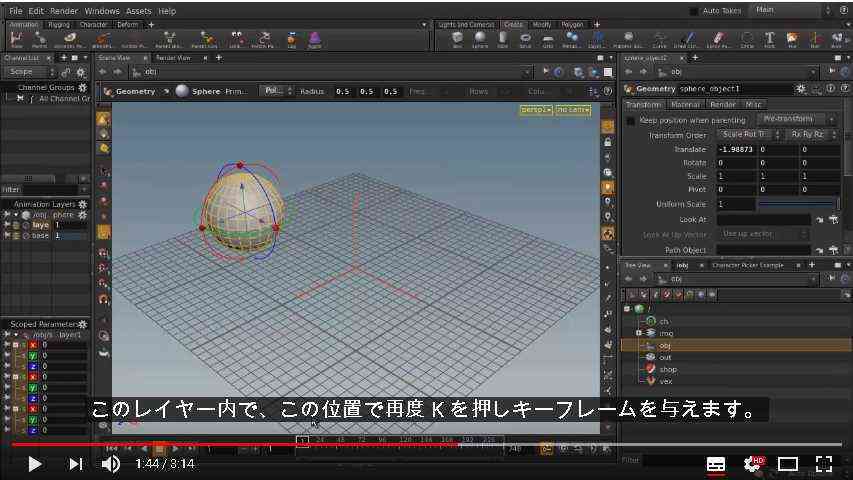
Task: Toggle video subtitles button
Action: coord(716,464)
